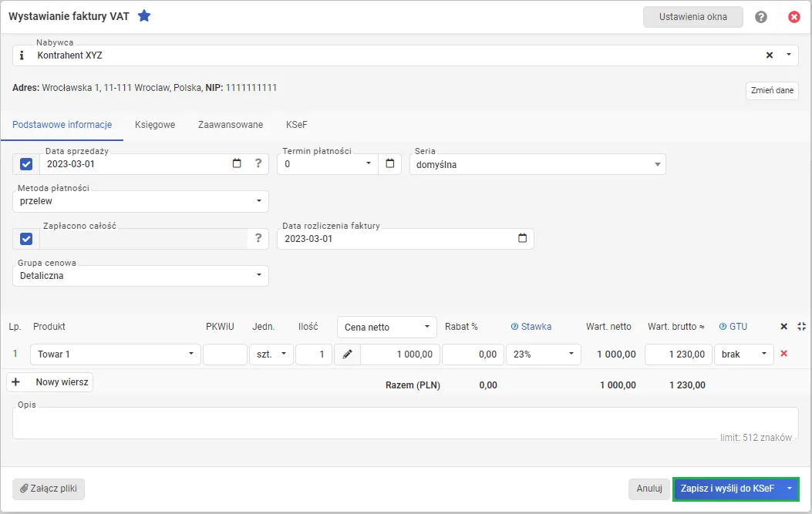Open calendar for Termin płatności
The height and width of the screenshot is (514, 812).
click(x=389, y=163)
